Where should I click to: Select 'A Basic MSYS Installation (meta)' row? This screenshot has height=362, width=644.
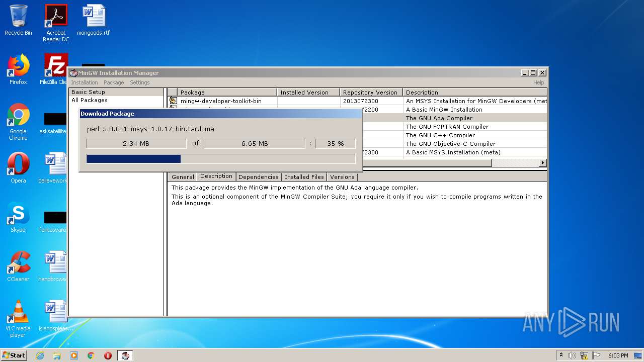(454, 152)
